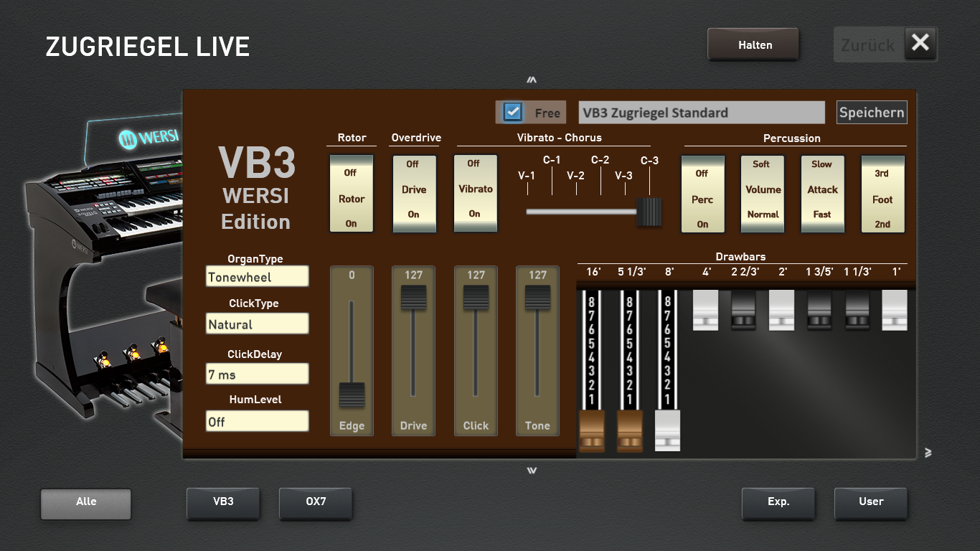Select the Alle filter tab
The height and width of the screenshot is (551, 980).
[86, 504]
